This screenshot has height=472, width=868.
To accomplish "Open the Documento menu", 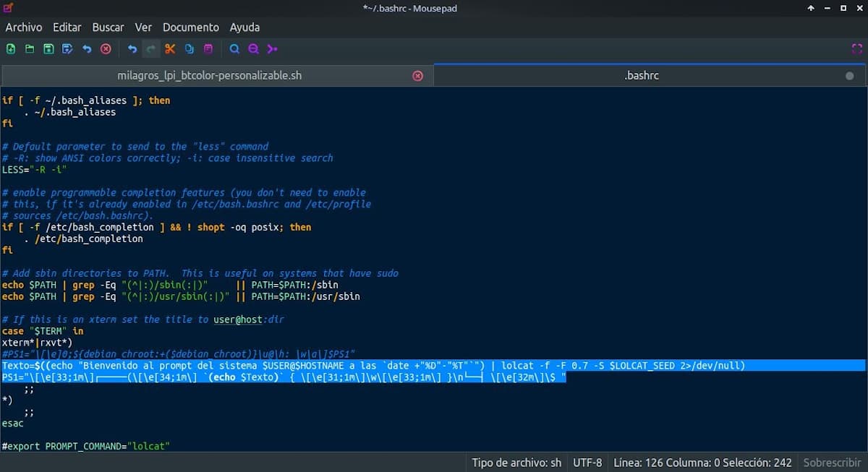I will click(191, 27).
